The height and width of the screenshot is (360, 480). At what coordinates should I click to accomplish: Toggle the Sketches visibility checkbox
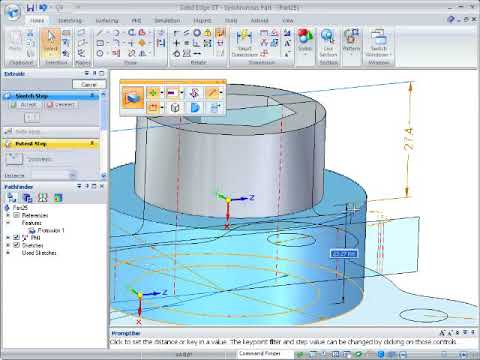[16, 245]
